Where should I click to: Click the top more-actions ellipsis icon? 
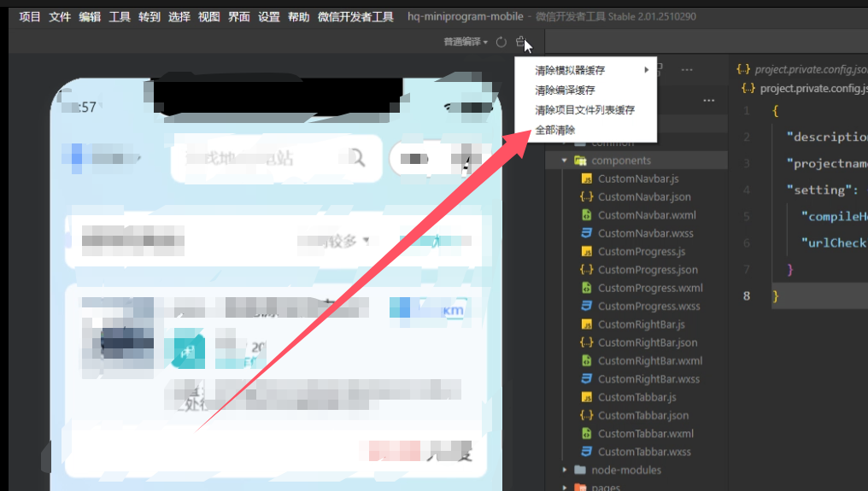pyautogui.click(x=687, y=70)
